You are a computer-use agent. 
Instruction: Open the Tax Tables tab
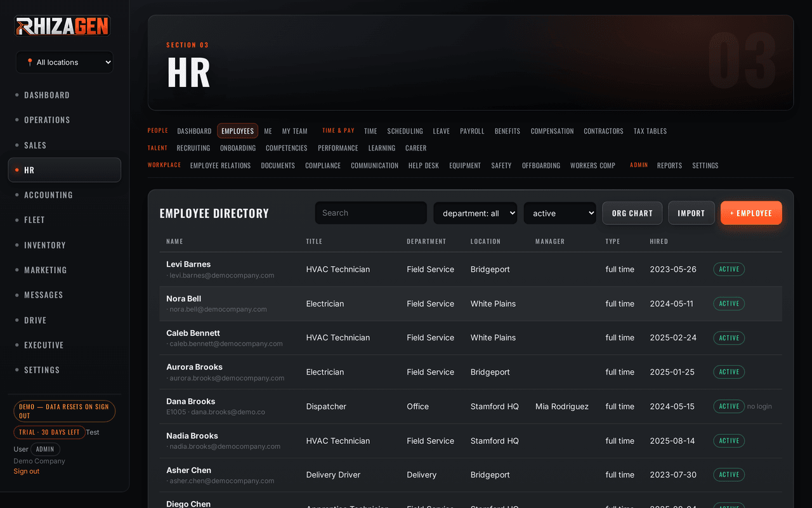point(650,131)
